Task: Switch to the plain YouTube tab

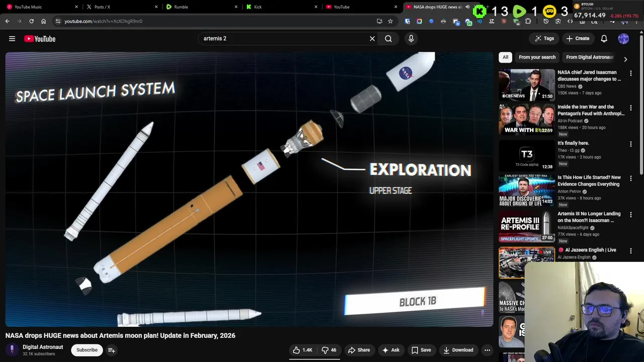Action: tap(360, 7)
